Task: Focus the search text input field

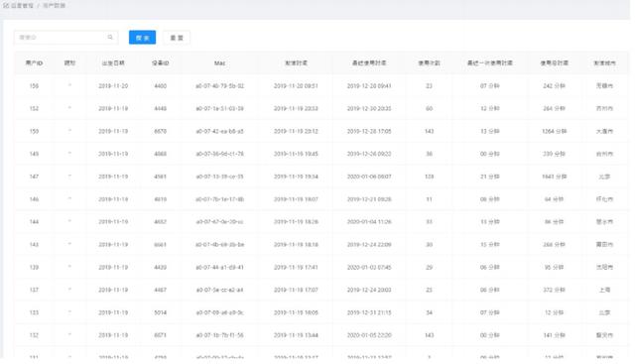Action: pos(66,38)
